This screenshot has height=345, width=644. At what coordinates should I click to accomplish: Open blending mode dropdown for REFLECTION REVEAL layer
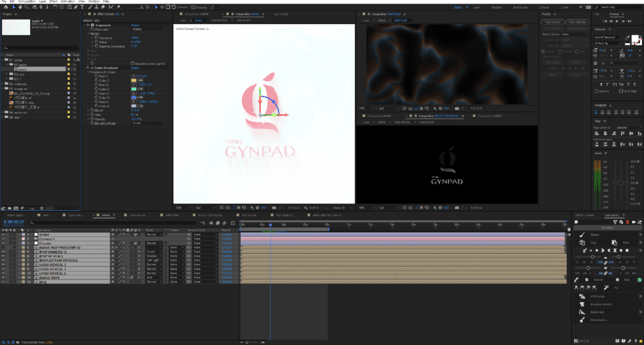click(154, 261)
